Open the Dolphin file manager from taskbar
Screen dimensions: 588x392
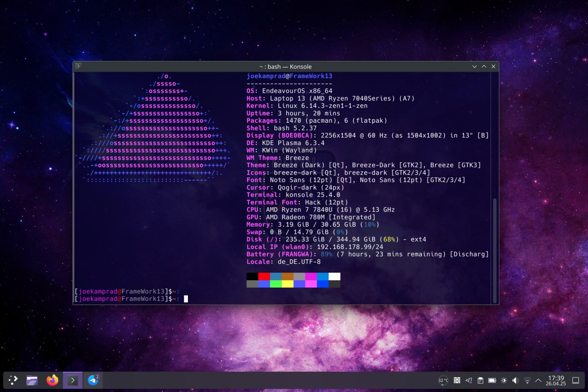click(32, 380)
